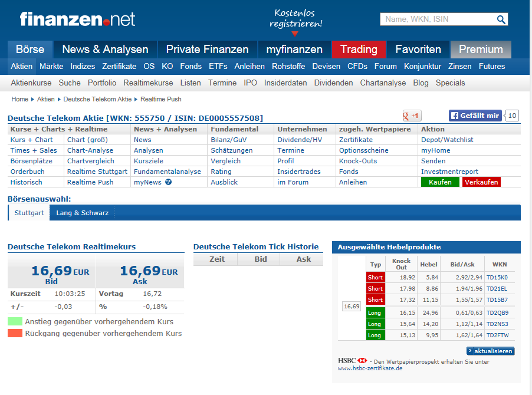Open the Optionsscheine link

[x=364, y=150]
